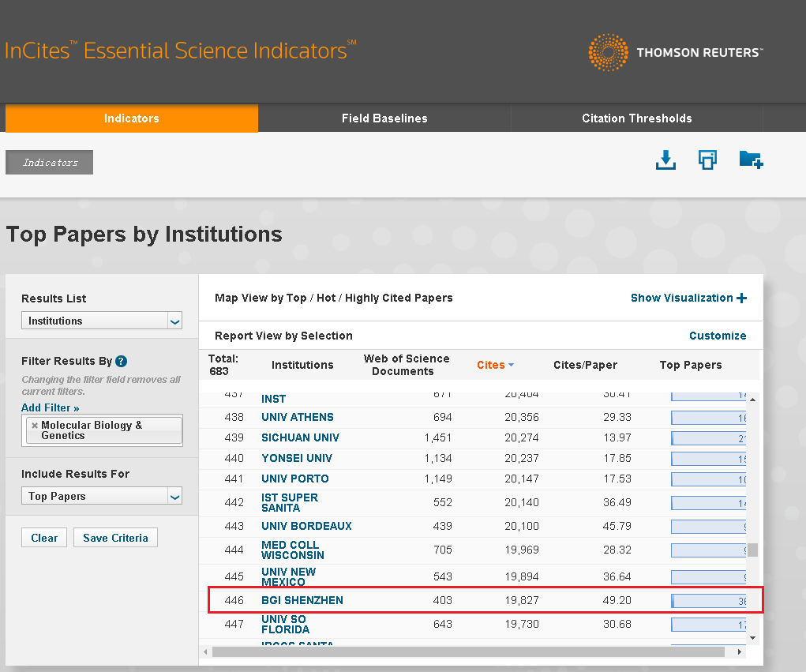The height and width of the screenshot is (672, 806).
Task: Click the Save Criteria button
Action: click(116, 538)
